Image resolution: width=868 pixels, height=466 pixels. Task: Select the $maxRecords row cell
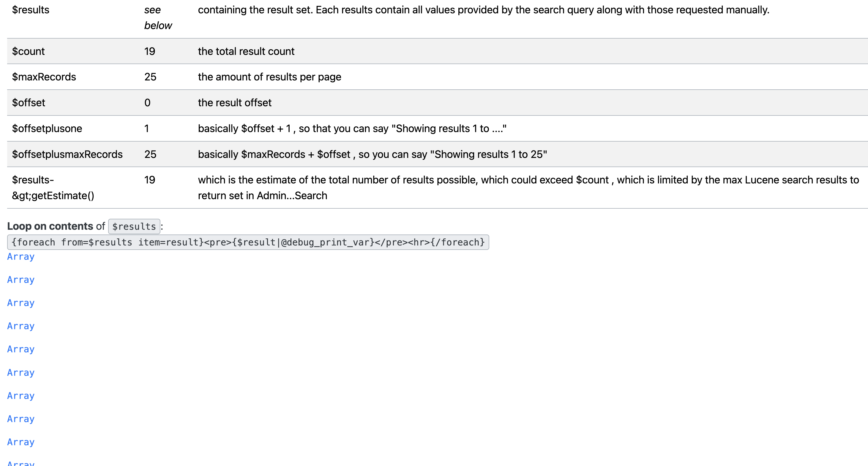pyautogui.click(x=44, y=77)
